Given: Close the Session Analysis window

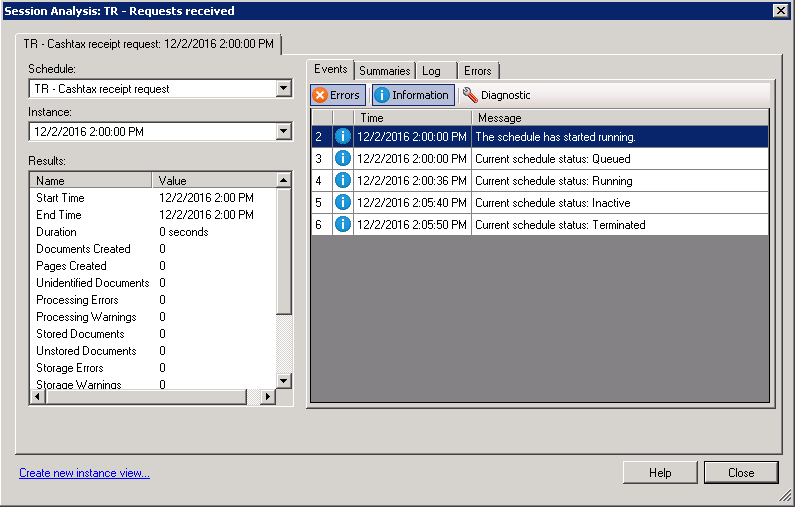Looking at the screenshot, I should coord(780,11).
